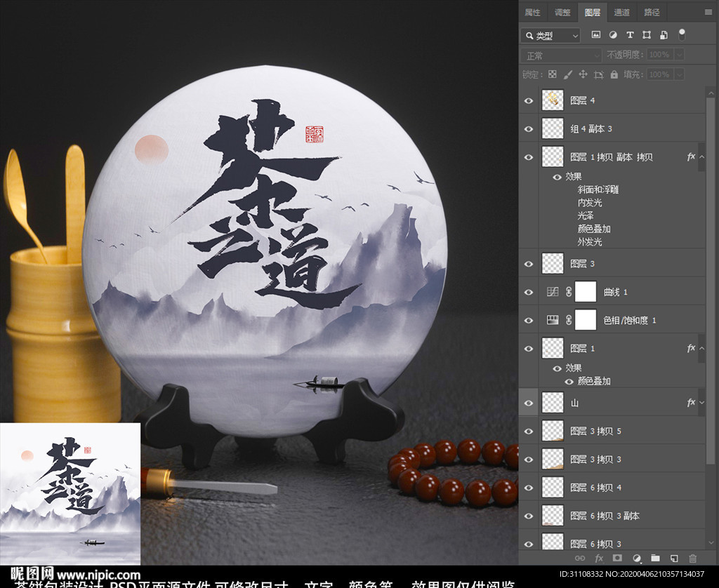The image size is (719, 588).
Task: Click the add layer mask icon
Action: [x=617, y=558]
